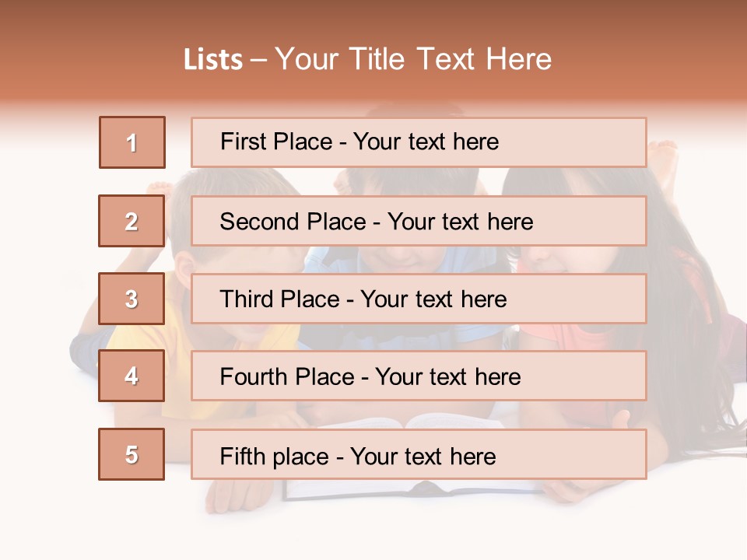The height and width of the screenshot is (560, 747).
Task: Click the Your Title Text Here text
Action: tap(413, 59)
